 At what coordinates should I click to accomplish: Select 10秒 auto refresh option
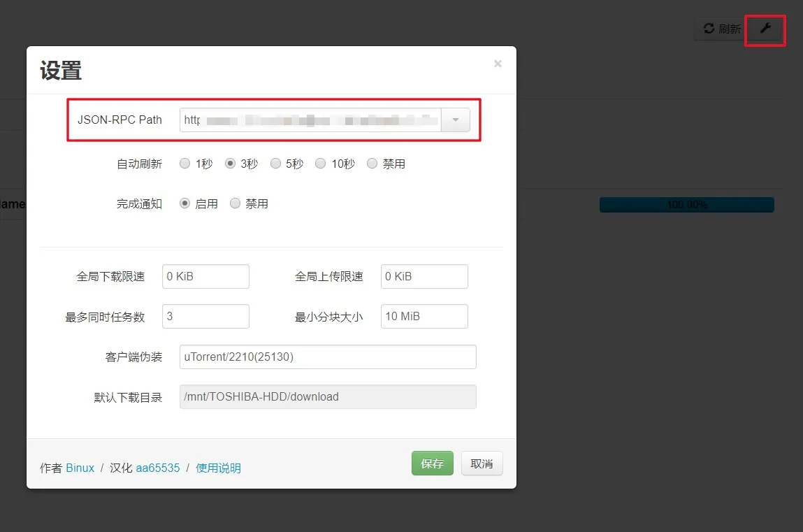click(x=320, y=164)
